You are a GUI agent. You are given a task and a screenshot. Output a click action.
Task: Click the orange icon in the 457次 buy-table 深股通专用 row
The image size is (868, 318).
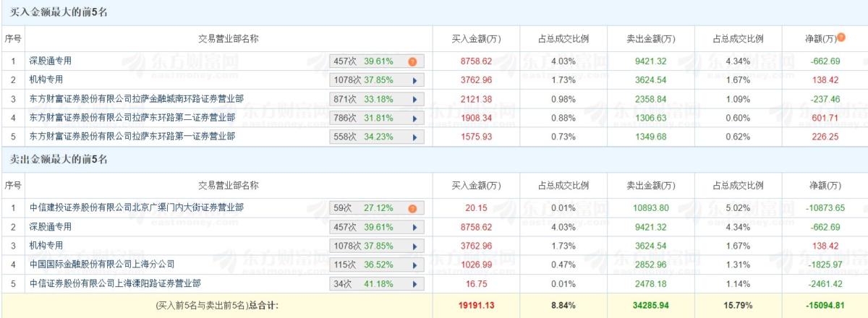click(412, 62)
